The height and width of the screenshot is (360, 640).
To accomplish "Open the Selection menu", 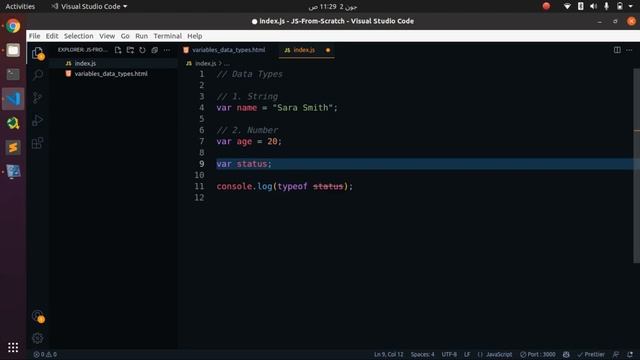I will (x=78, y=36).
